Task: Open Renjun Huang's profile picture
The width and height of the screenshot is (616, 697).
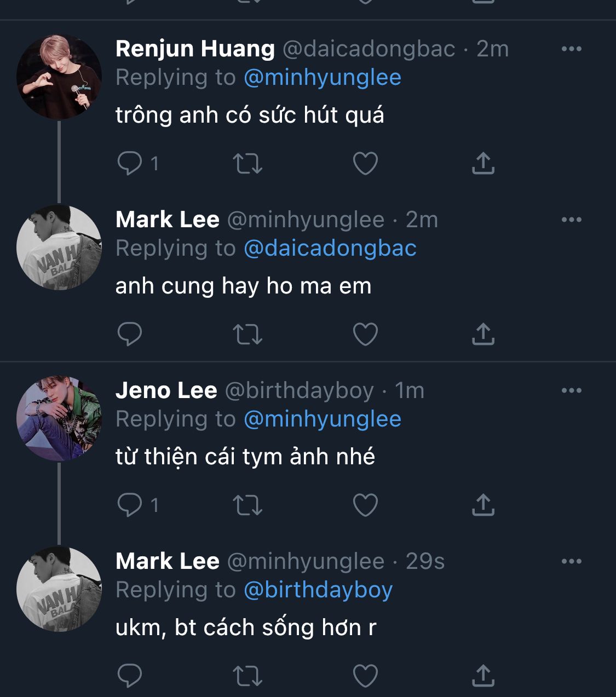Action: (59, 77)
